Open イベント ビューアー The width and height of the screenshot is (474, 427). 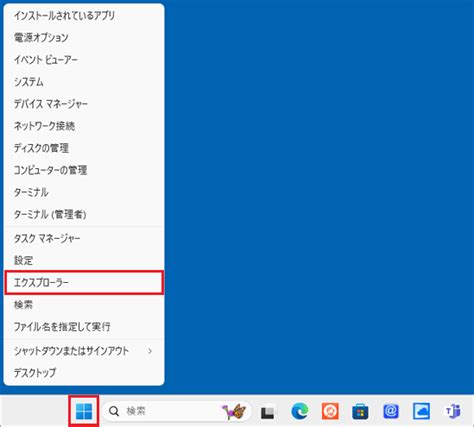[84, 60]
